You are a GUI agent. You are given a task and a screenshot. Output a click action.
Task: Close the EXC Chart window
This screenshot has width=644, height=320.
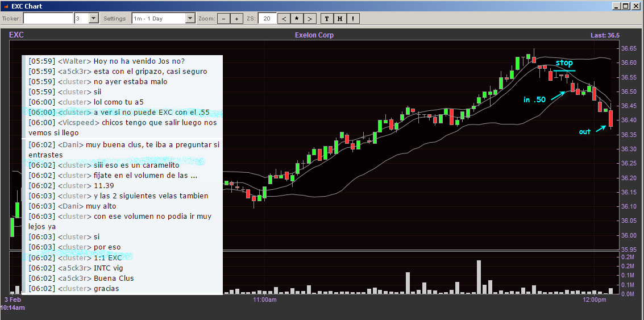(635, 6)
